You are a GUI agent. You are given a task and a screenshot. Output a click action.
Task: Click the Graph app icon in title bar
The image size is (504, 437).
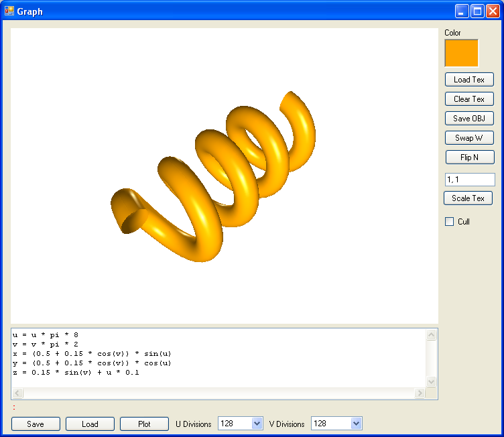coord(9,11)
